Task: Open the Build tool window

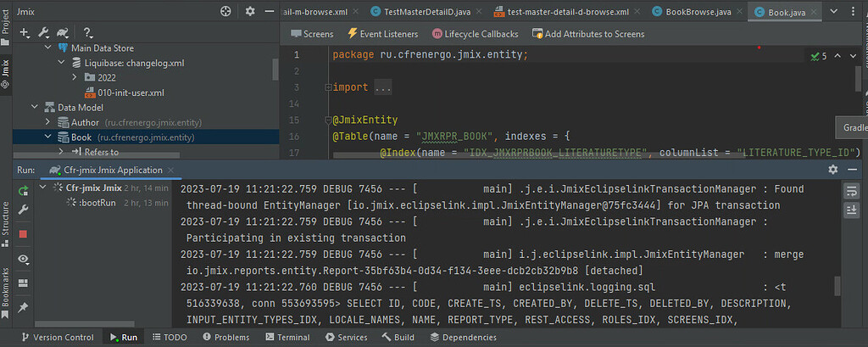Action: 398,337
